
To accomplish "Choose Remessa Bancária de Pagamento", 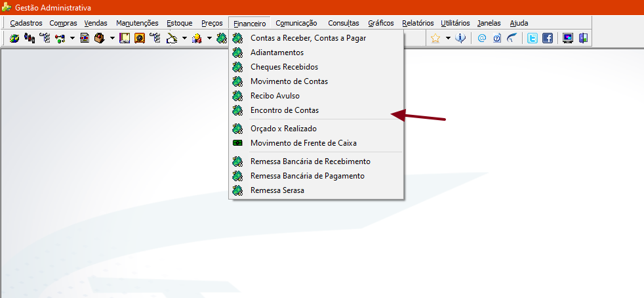I will pyautogui.click(x=316, y=176).
